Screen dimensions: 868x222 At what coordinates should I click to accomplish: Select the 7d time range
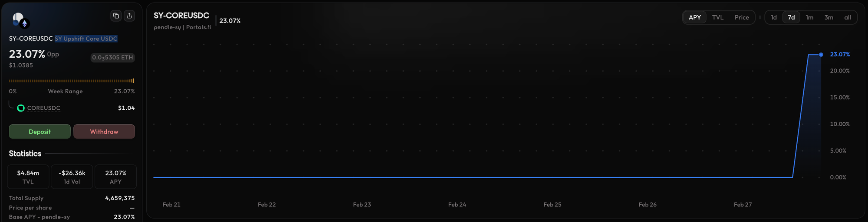(x=791, y=17)
